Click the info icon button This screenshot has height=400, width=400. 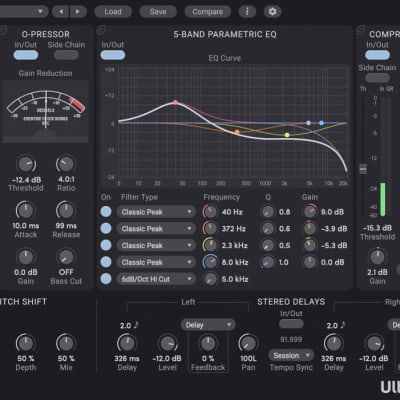click(x=247, y=12)
